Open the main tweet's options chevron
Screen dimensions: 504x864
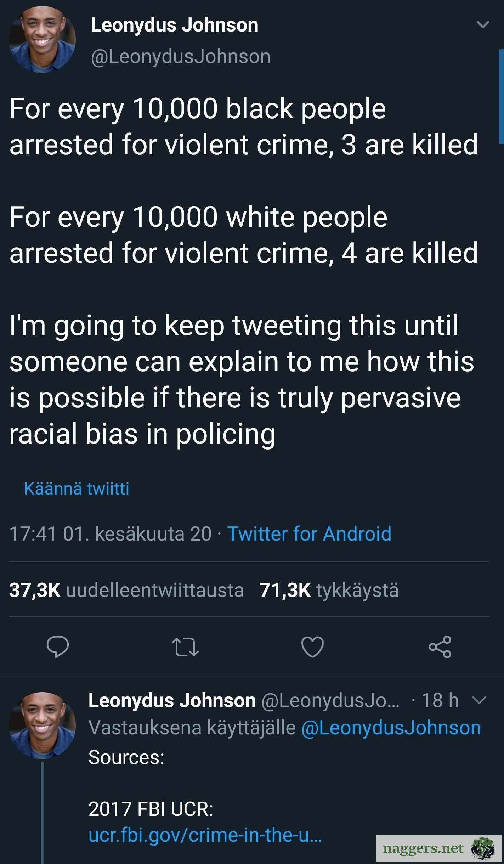[483, 24]
